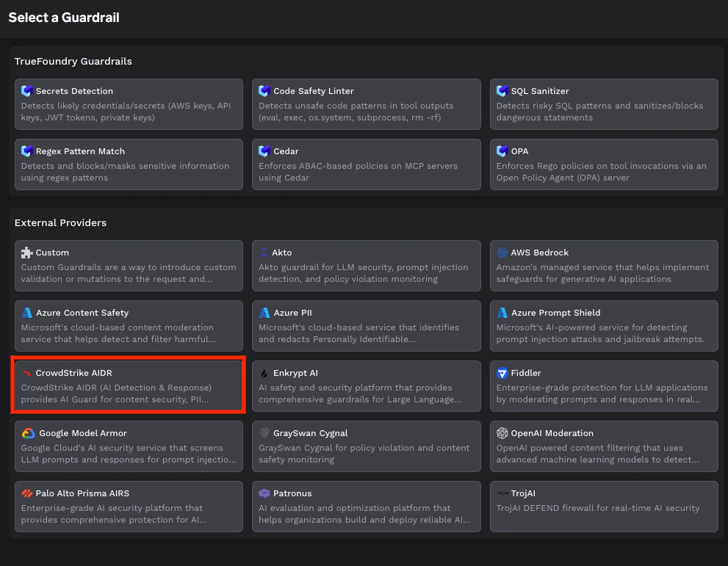Choose the Cedar guardrail title
This screenshot has height=566, width=728.
coord(286,151)
